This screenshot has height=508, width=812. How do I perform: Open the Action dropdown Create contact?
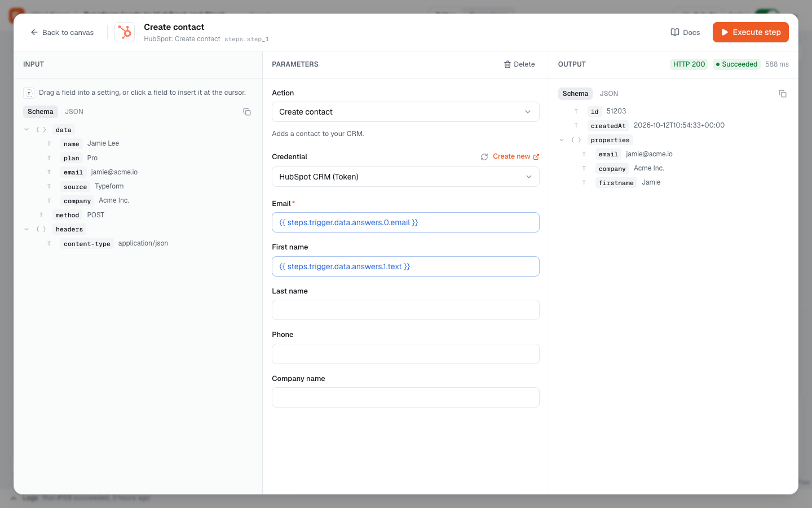(405, 112)
